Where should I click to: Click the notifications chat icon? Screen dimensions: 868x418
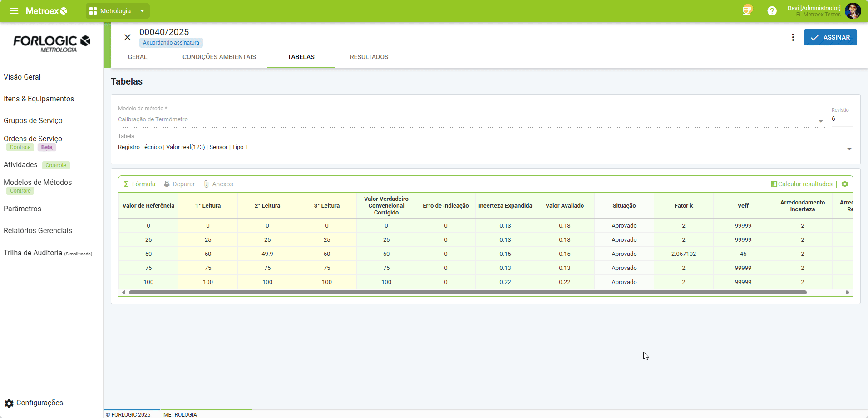(x=747, y=10)
